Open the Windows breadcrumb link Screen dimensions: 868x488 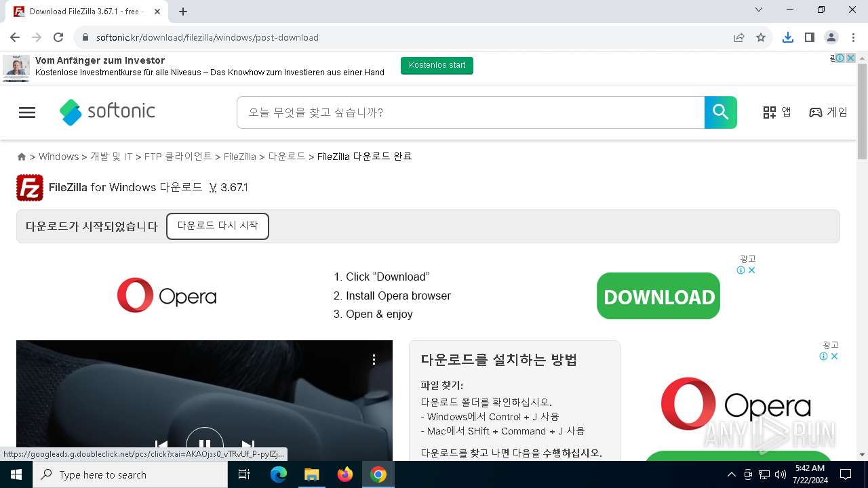coord(58,157)
